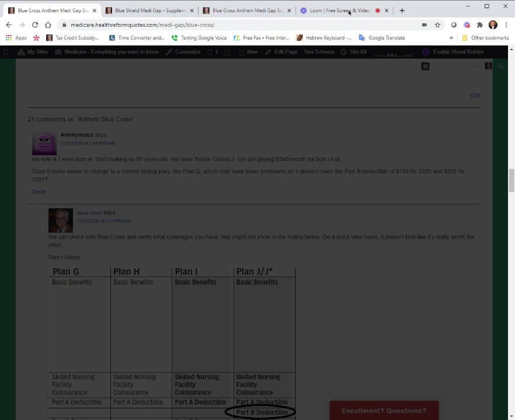This screenshot has height=420, width=515.
Task: Open the Apps grid shortcut
Action: click(16, 38)
